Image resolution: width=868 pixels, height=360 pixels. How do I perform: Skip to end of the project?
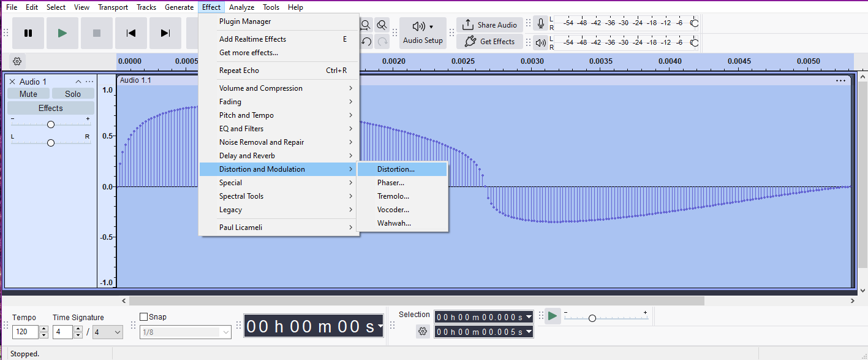pos(165,33)
